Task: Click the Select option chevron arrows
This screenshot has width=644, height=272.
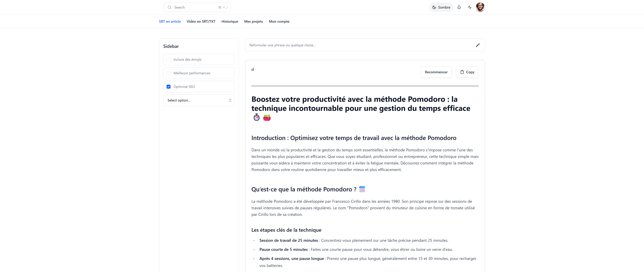Action: [x=230, y=100]
